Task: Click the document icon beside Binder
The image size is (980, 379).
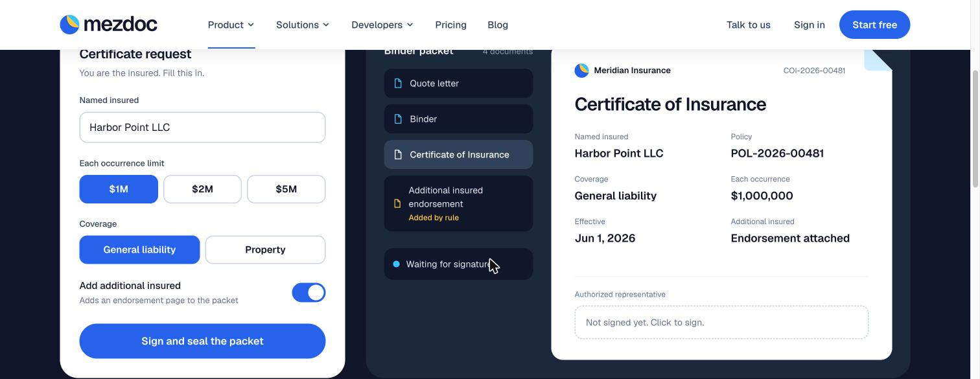Action: point(398,119)
